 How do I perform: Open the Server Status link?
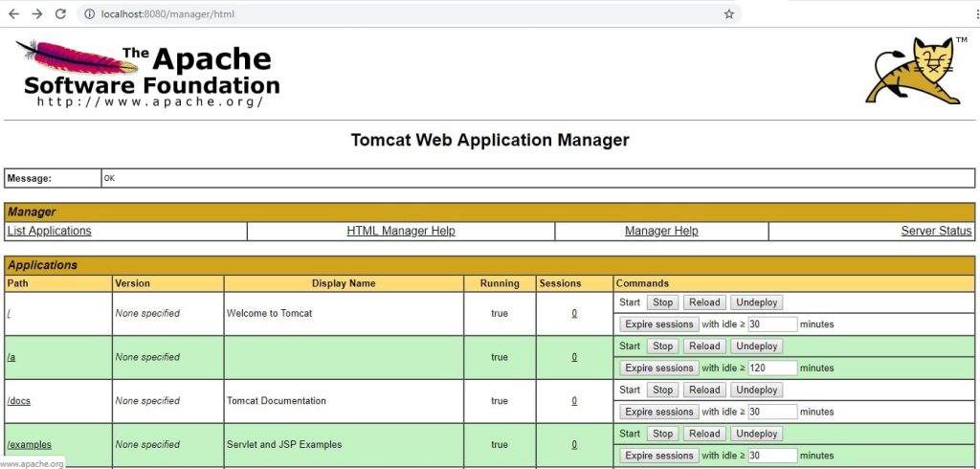(936, 231)
